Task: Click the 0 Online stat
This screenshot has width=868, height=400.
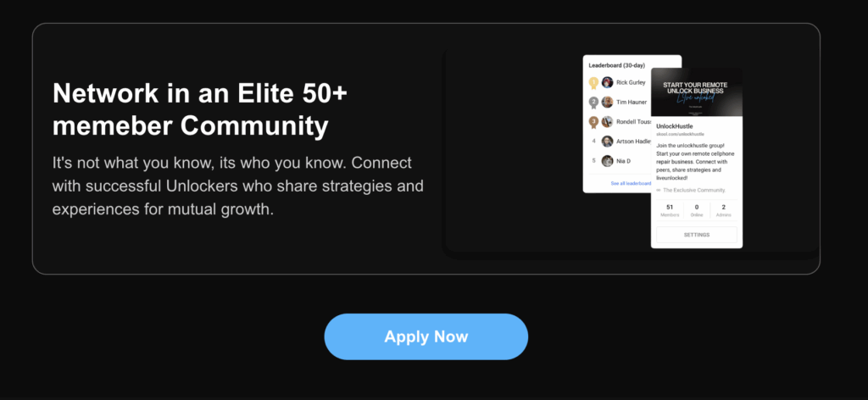Action: [x=697, y=211]
